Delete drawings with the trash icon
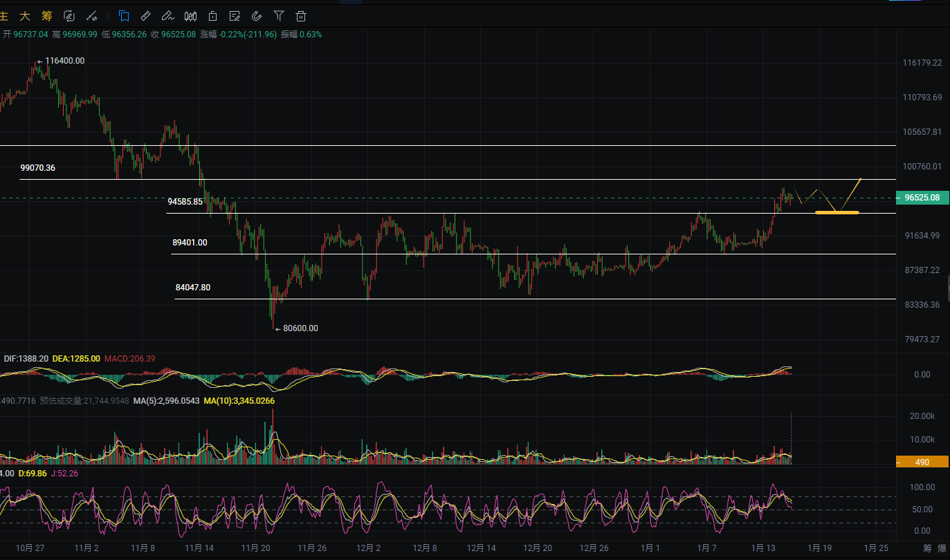950x560 pixels. 301,16
